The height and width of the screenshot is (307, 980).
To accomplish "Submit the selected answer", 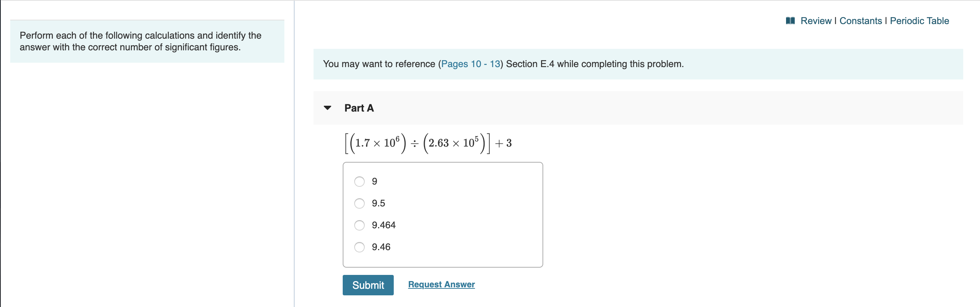I will pyautogui.click(x=368, y=285).
